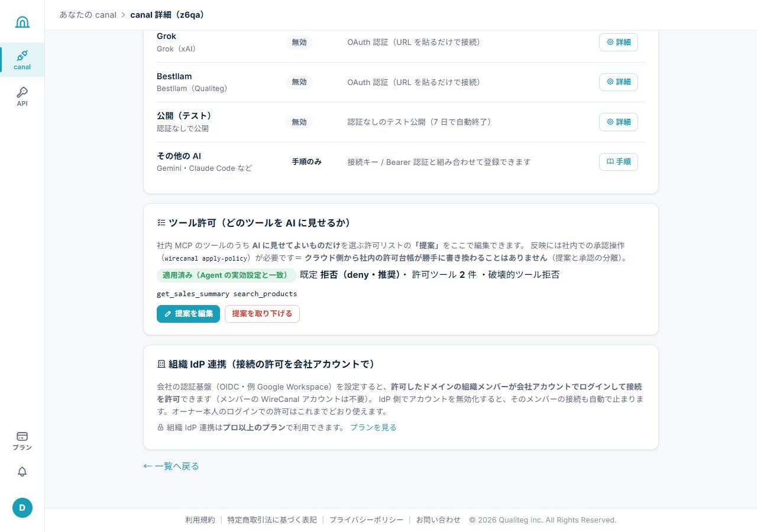Open 利用規約 footer link
The width and height of the screenshot is (757, 532).
(200, 520)
